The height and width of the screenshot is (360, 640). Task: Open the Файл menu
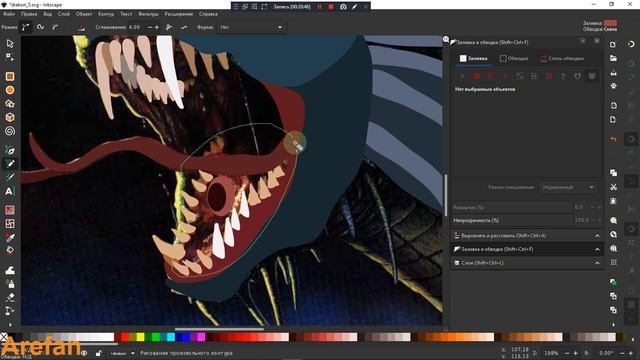9,14
